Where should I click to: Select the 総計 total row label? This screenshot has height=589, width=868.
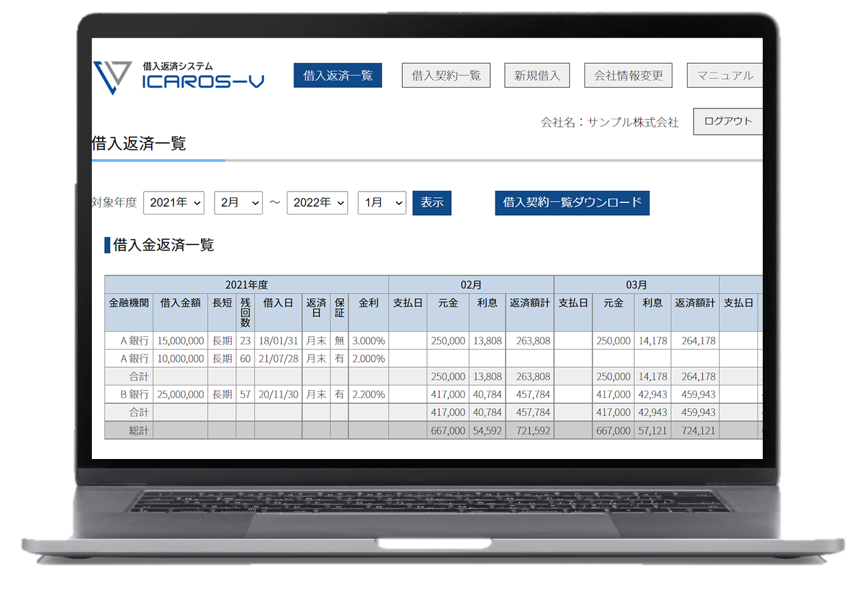pos(137,431)
